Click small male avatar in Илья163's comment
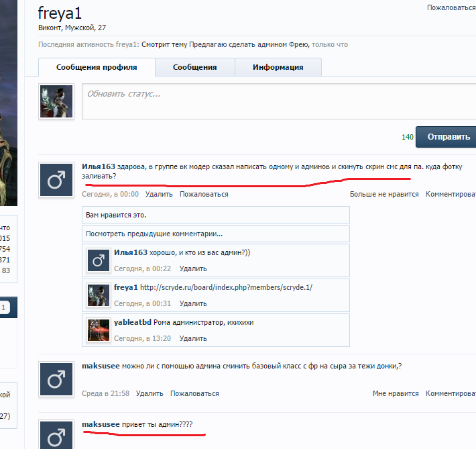Screen dimensions: 476x449 pyautogui.click(x=99, y=260)
